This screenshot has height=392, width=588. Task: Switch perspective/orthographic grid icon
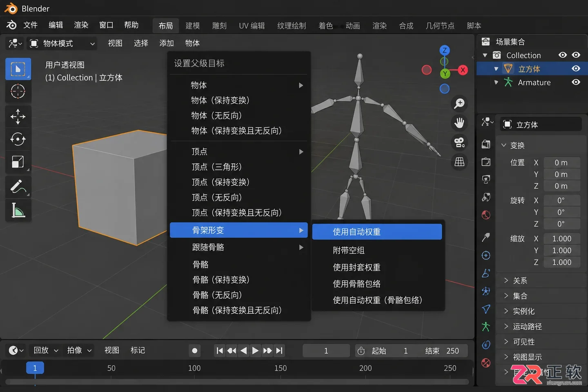[x=459, y=162]
